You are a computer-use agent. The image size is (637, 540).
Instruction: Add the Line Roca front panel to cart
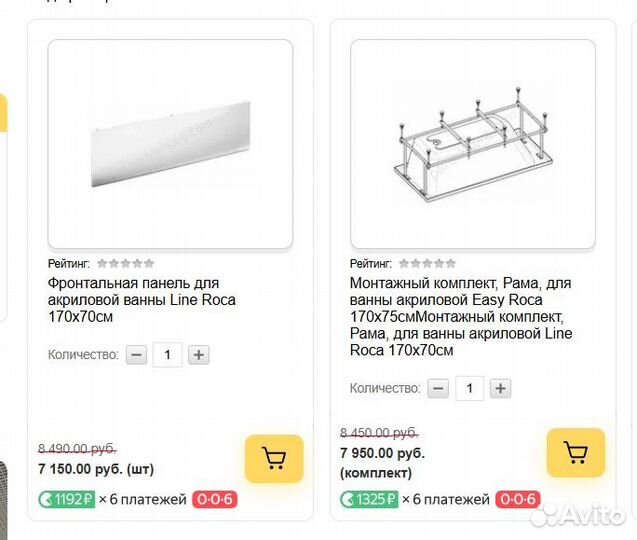point(274,458)
